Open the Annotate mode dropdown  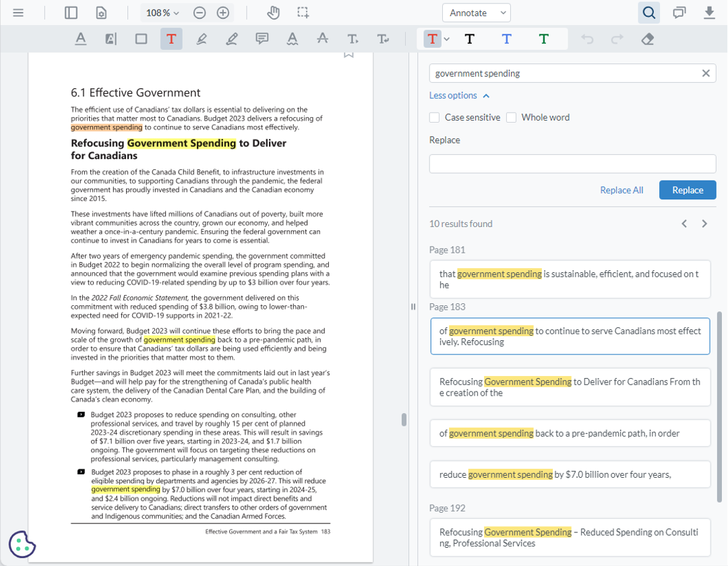(x=476, y=12)
